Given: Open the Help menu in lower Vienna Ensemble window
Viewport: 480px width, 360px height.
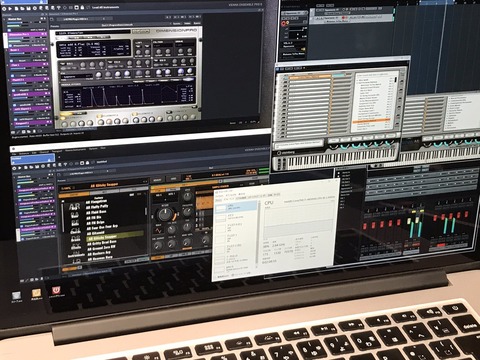Looking at the screenshot, I should pyautogui.click(x=103, y=148).
